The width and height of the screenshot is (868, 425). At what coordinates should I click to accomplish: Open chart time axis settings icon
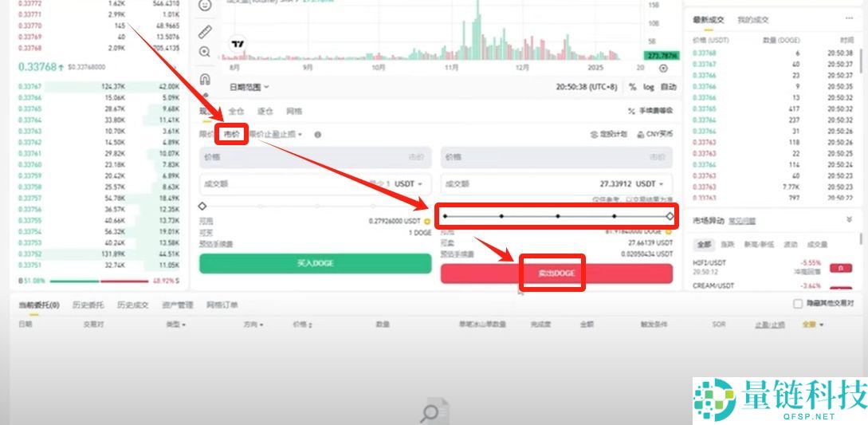663,68
